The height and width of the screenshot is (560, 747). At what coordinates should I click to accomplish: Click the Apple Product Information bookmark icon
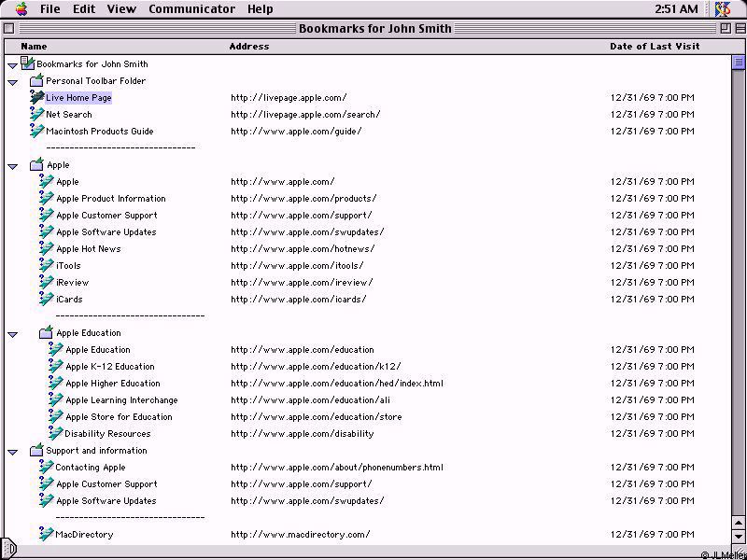[x=46, y=198]
